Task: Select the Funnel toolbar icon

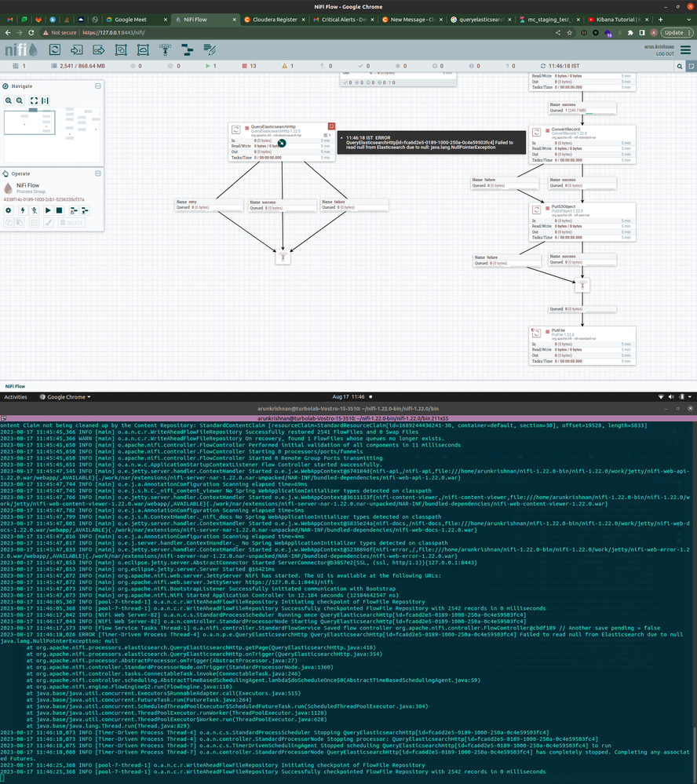Action: tap(165, 49)
